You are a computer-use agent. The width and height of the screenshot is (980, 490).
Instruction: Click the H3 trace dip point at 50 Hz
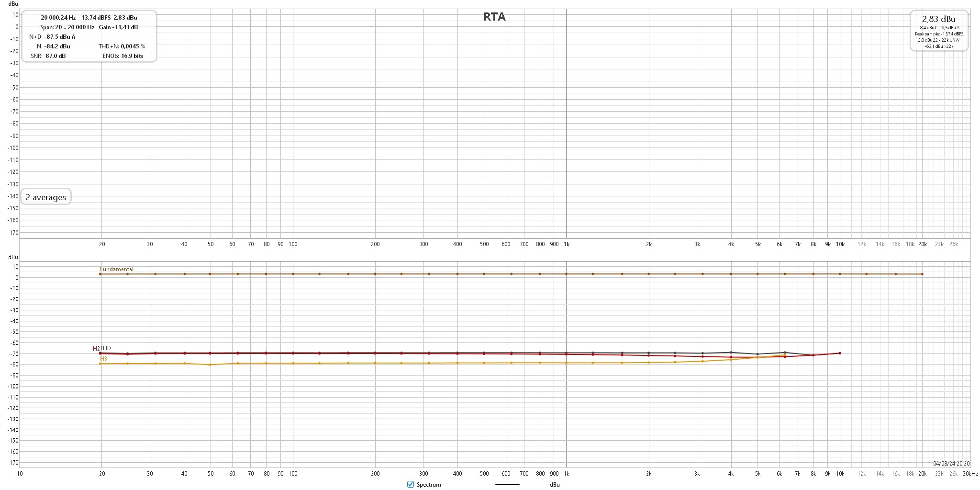pyautogui.click(x=210, y=365)
